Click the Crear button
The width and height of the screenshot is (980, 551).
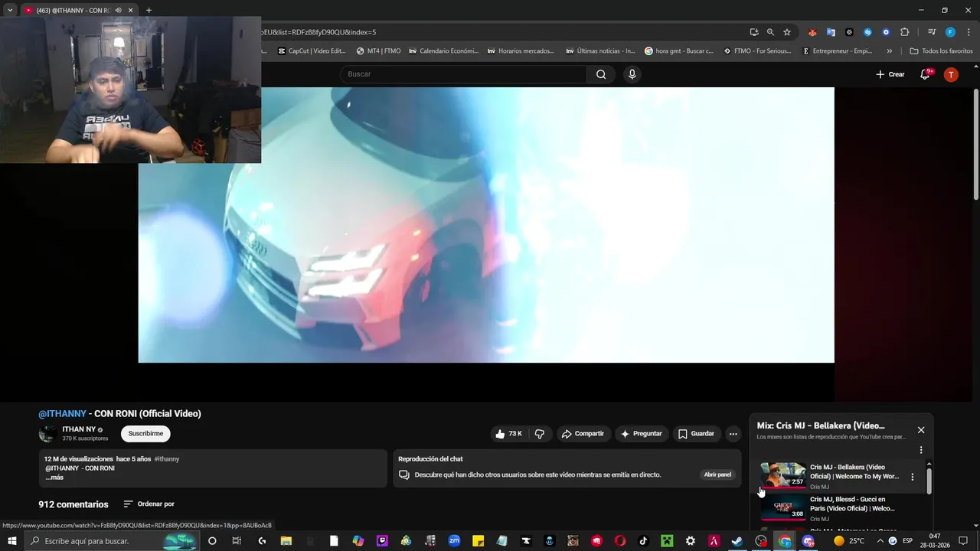(890, 74)
